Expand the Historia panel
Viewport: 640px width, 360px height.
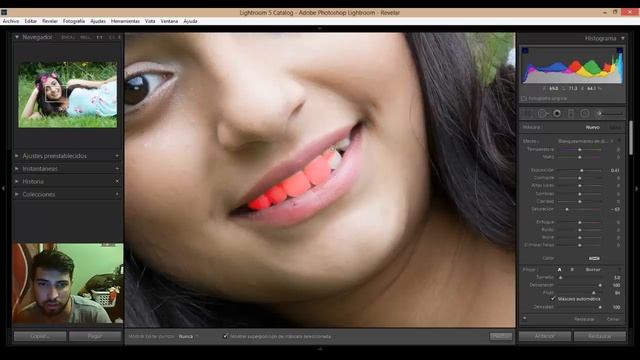pyautogui.click(x=17, y=181)
